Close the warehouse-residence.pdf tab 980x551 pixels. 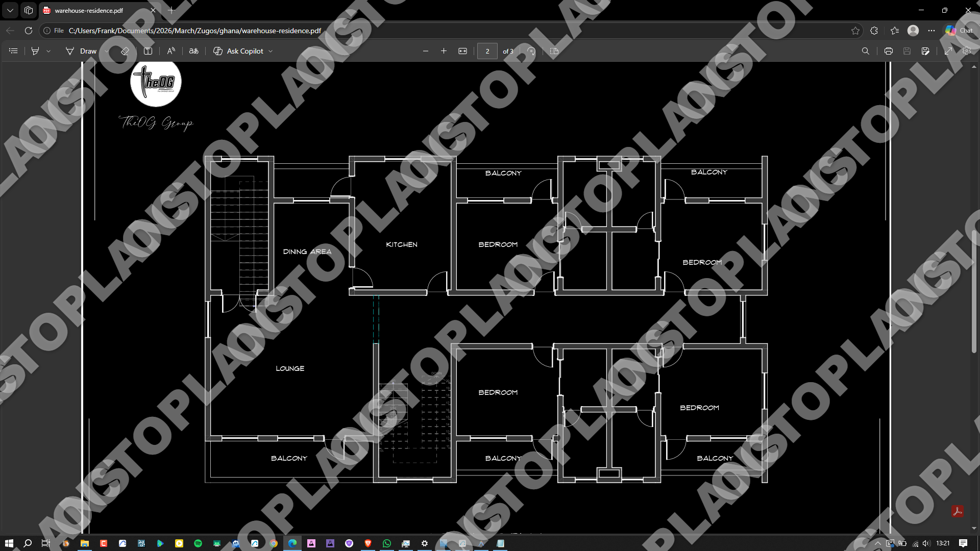point(153,10)
